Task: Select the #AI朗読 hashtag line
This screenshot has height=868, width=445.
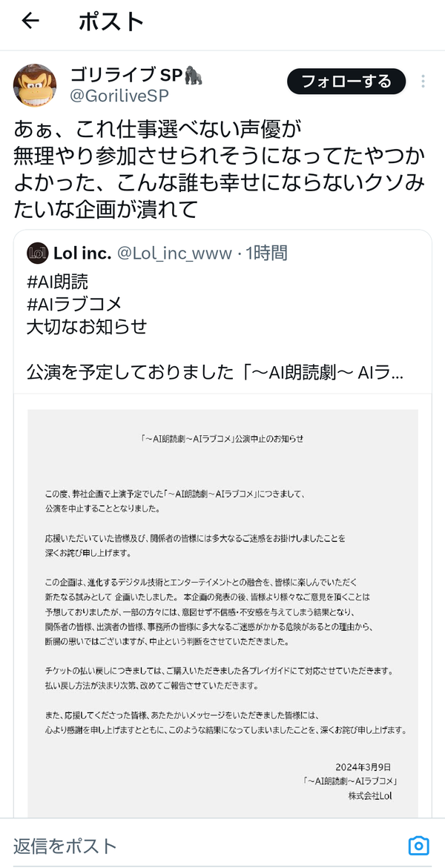Action: (x=57, y=282)
